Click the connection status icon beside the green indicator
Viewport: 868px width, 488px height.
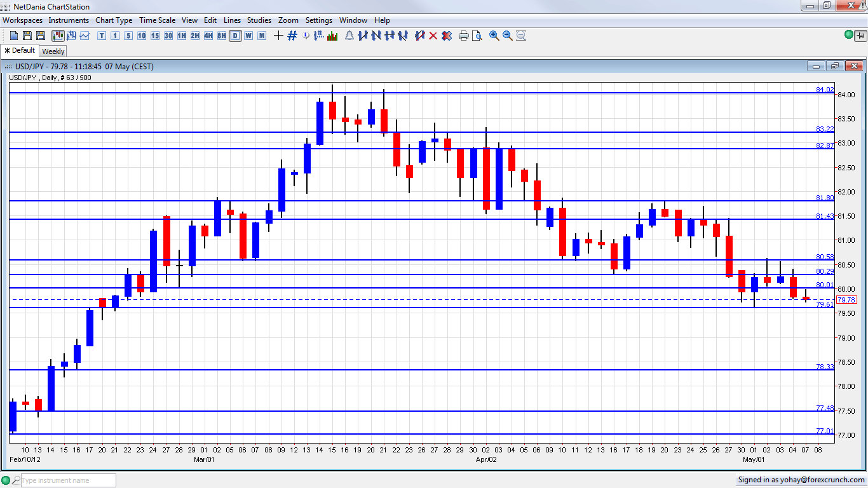[x=860, y=36]
